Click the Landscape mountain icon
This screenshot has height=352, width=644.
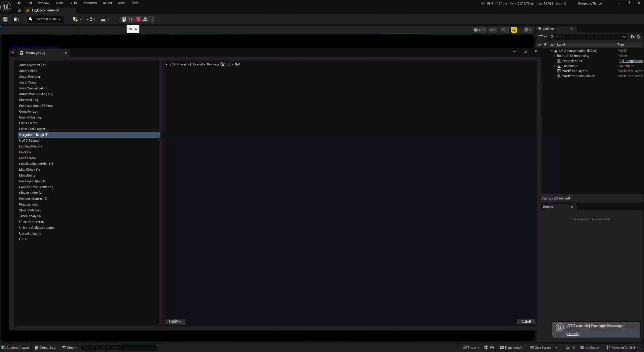click(x=559, y=66)
